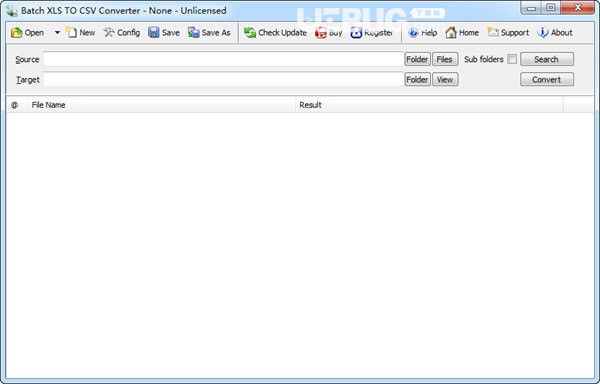Choose Save As in the toolbar
This screenshot has width=600, height=384.
(x=209, y=33)
